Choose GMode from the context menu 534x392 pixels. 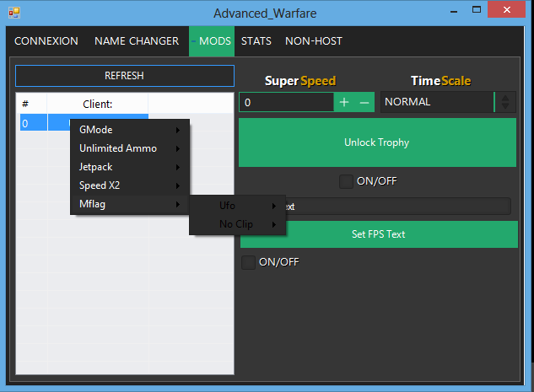(x=130, y=130)
